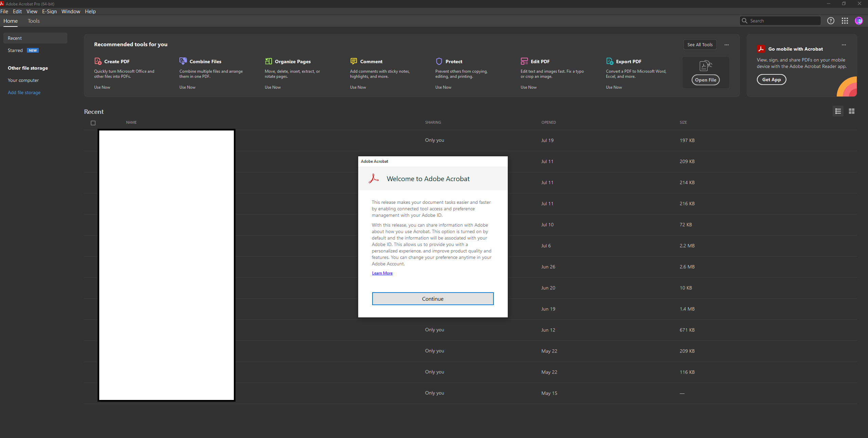Screen dimensions: 868x438
Task: Open recommended tools more options ellipsis
Action: (727, 45)
